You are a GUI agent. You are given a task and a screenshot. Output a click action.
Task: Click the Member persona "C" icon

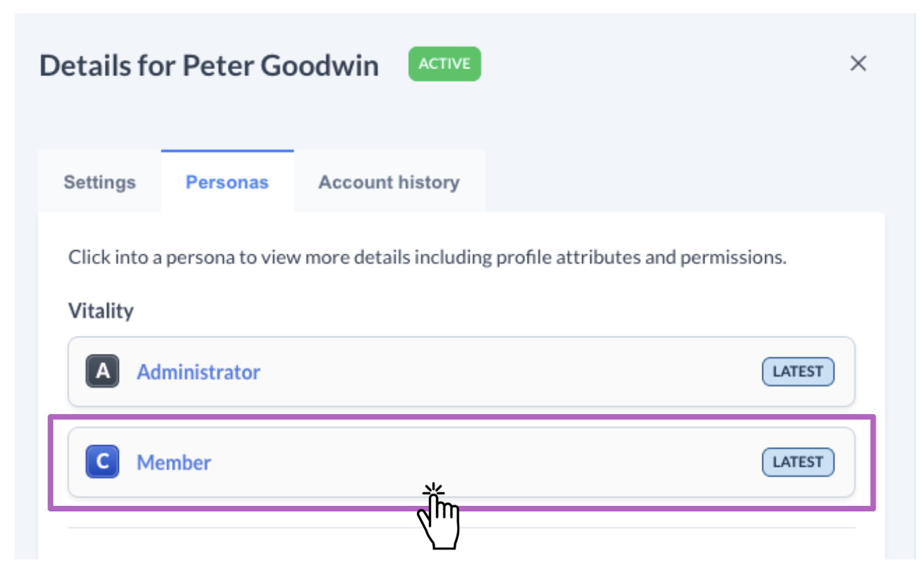click(x=102, y=462)
